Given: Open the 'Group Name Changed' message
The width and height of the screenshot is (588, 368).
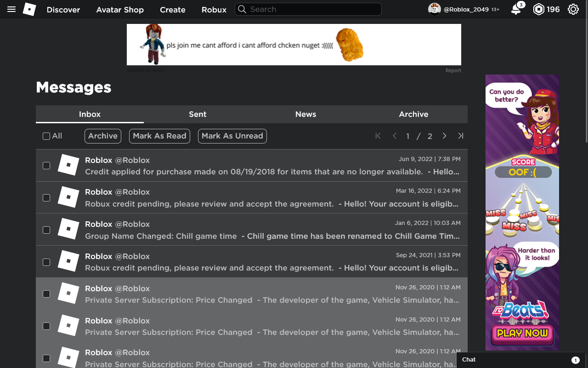Looking at the screenshot, I should (x=252, y=230).
